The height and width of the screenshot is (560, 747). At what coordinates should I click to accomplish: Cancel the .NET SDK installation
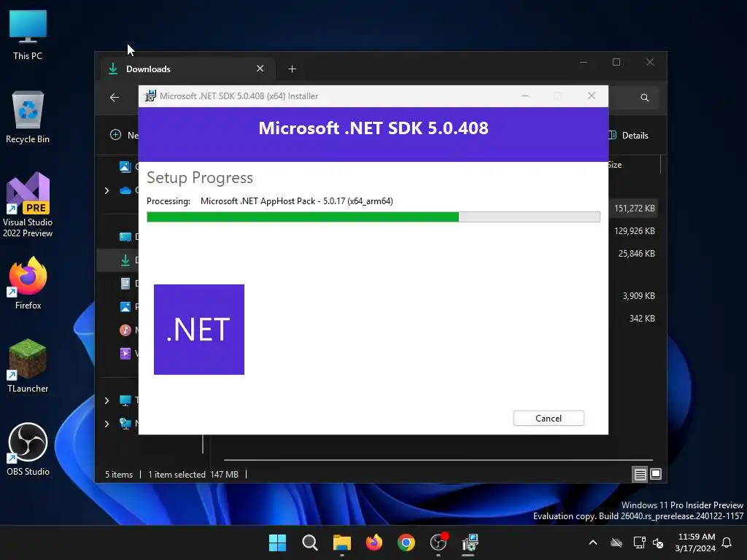point(549,418)
